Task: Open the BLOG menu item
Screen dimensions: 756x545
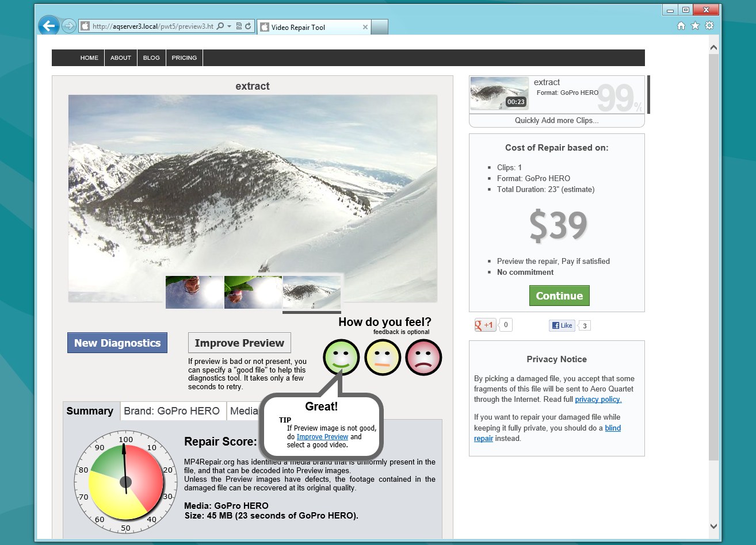Action: (151, 58)
